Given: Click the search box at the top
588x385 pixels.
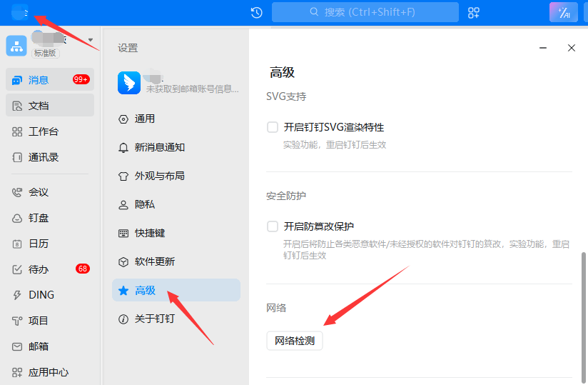Looking at the screenshot, I should (x=365, y=12).
